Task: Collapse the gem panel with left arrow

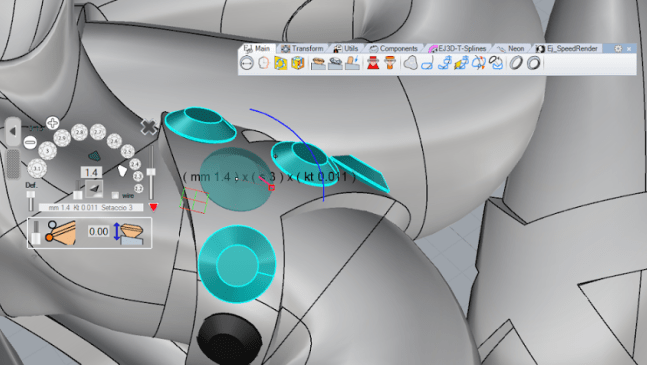Action: (x=13, y=132)
